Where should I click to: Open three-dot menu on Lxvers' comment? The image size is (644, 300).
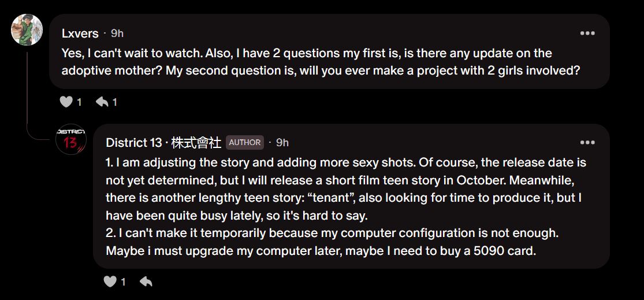tap(587, 33)
